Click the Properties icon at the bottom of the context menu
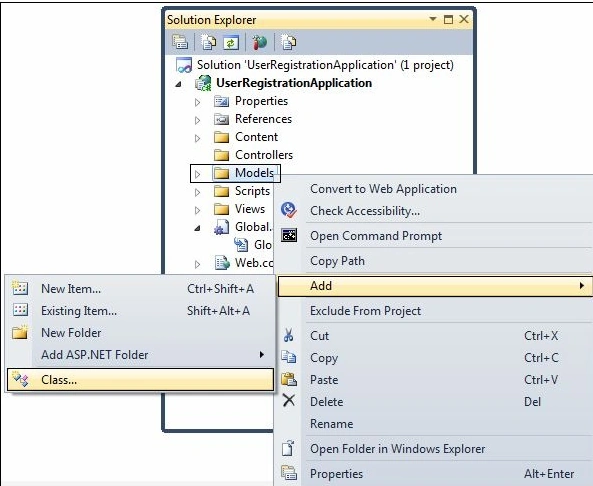The height and width of the screenshot is (486, 593). tap(289, 473)
